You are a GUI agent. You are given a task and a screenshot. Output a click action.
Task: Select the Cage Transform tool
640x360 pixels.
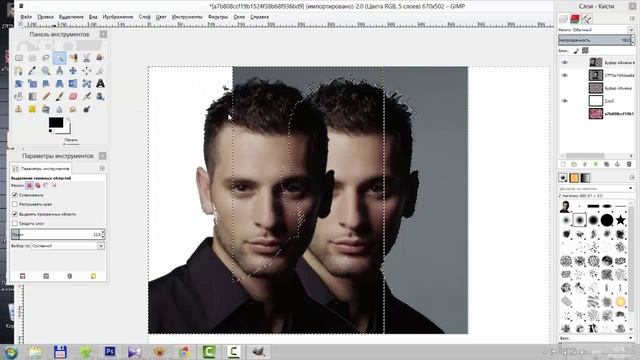click(x=87, y=84)
